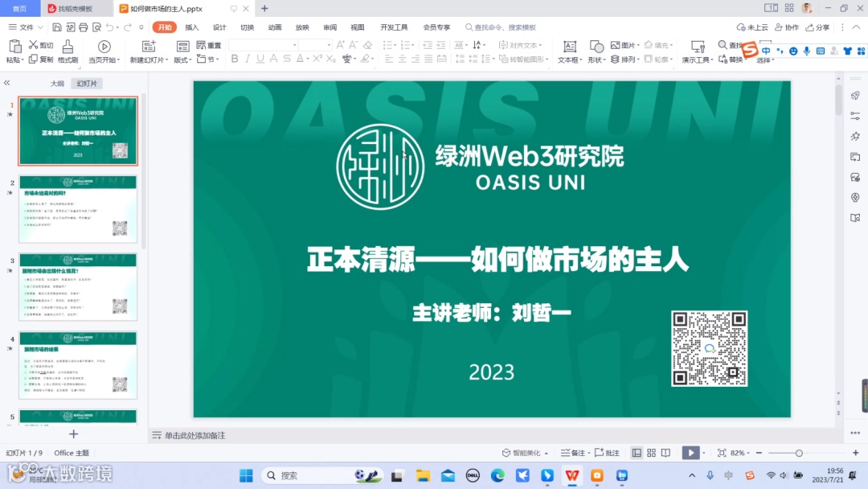
Task: Expand the 智能美化 dropdown in status bar
Action: (x=547, y=453)
